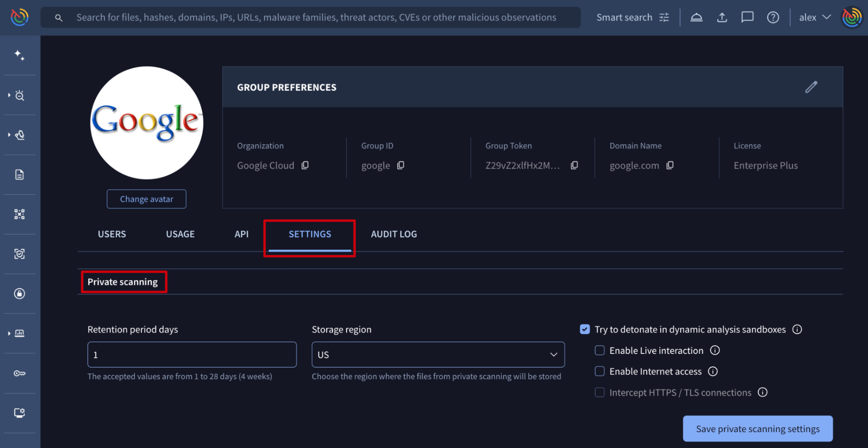Open the bar chart dashboard sidebar icon
Image resolution: width=868 pixels, height=448 pixels.
(x=20, y=333)
